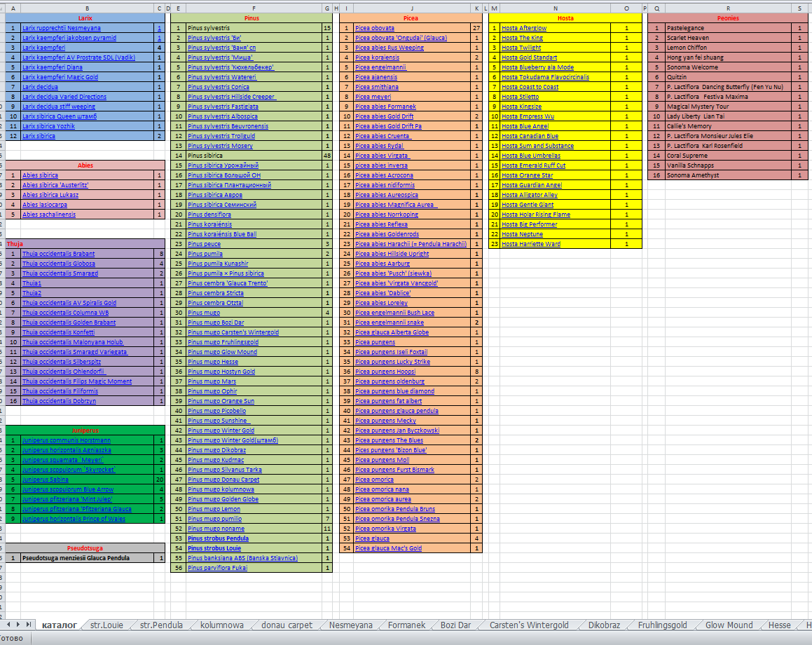812x645 pixels.
Task: Select the unlinked Pinus sibirica cell
Action: point(254,156)
